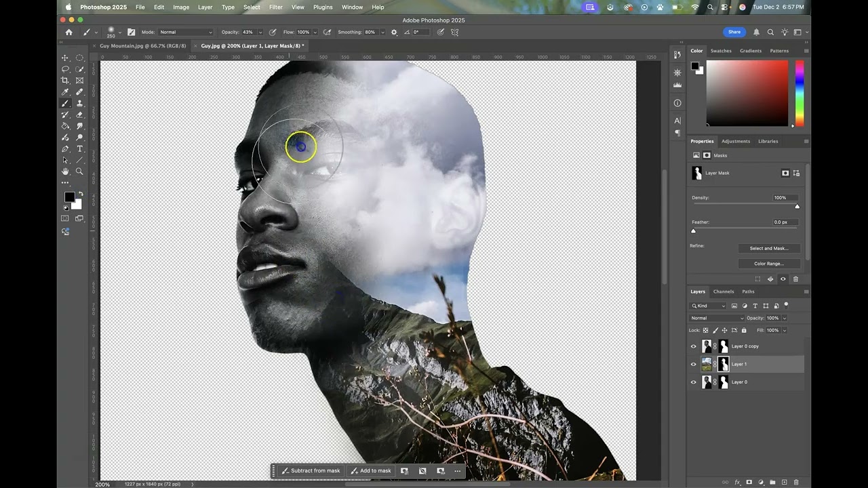The image size is (868, 488).
Task: Open the layer blend mode Normal dropdown
Action: pyautogui.click(x=716, y=318)
